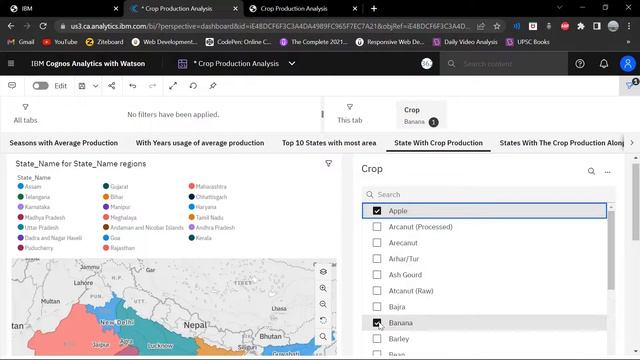Screen dimensions: 640x360
Task: Bookmark this page with the star icon
Action: (497, 26)
